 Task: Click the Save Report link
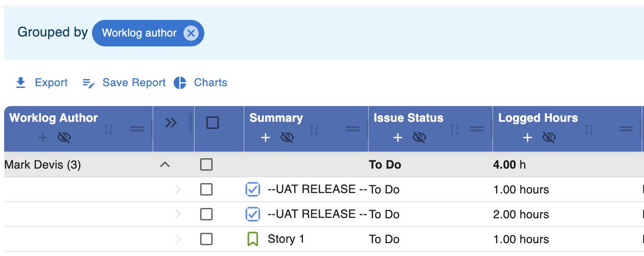click(134, 83)
